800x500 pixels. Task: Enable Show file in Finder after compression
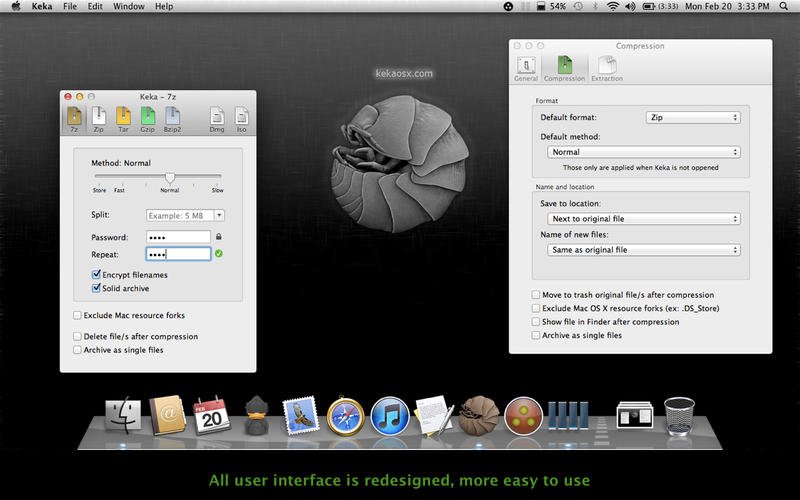click(x=536, y=321)
